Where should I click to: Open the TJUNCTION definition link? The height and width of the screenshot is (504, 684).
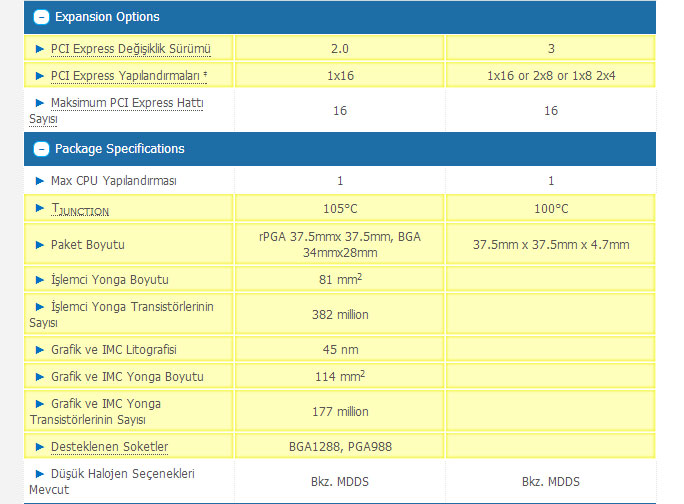(80, 209)
